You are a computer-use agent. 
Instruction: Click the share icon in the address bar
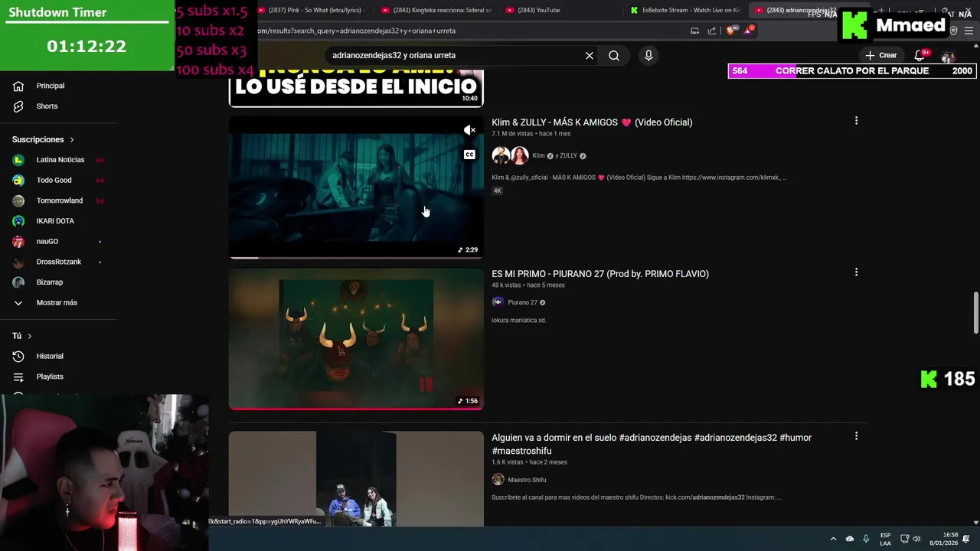[712, 31]
